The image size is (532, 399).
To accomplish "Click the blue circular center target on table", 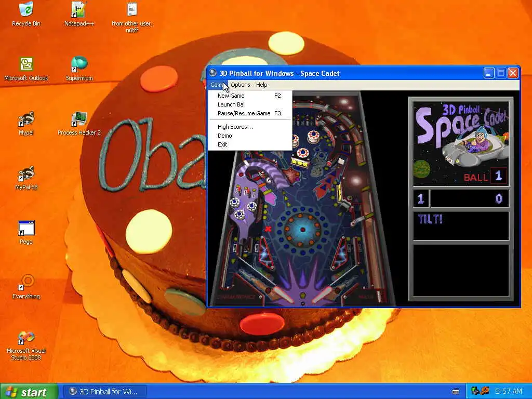I will [302, 230].
